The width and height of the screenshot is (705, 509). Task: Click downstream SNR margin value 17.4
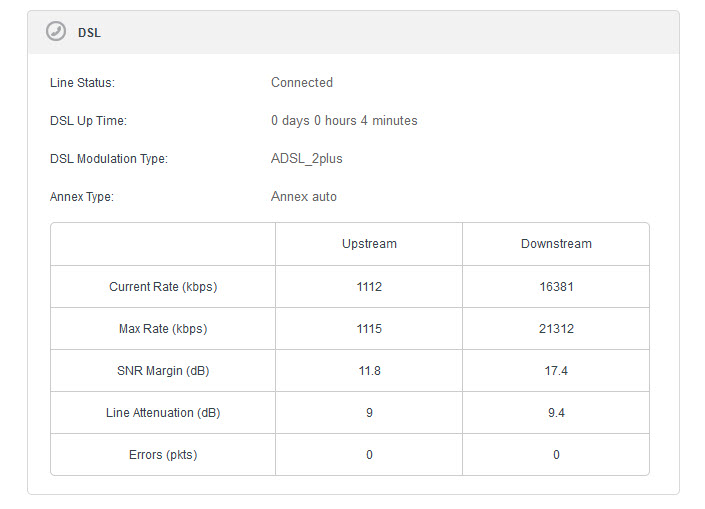556,371
